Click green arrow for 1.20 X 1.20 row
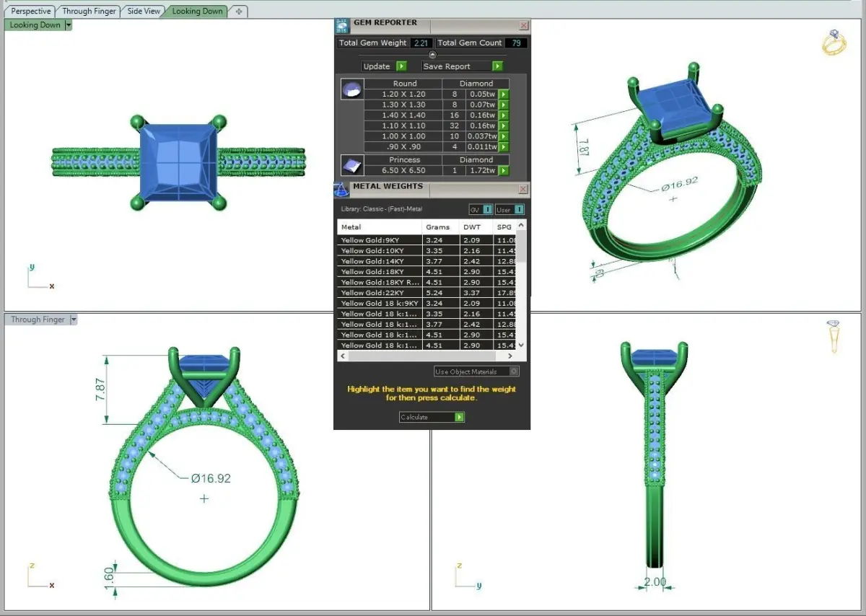Image resolution: width=866 pixels, height=616 pixels. pos(504,94)
